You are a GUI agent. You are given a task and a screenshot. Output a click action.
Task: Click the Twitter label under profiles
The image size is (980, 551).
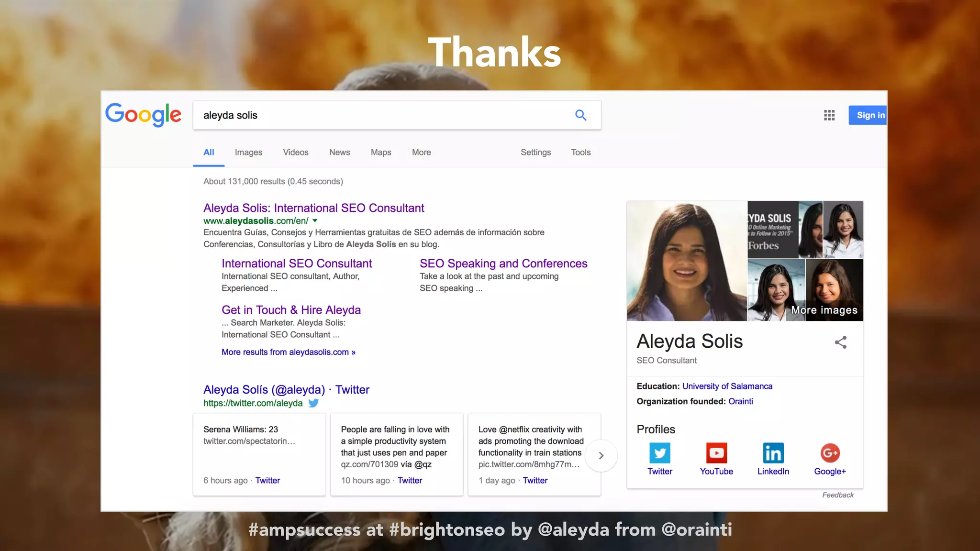(660, 472)
